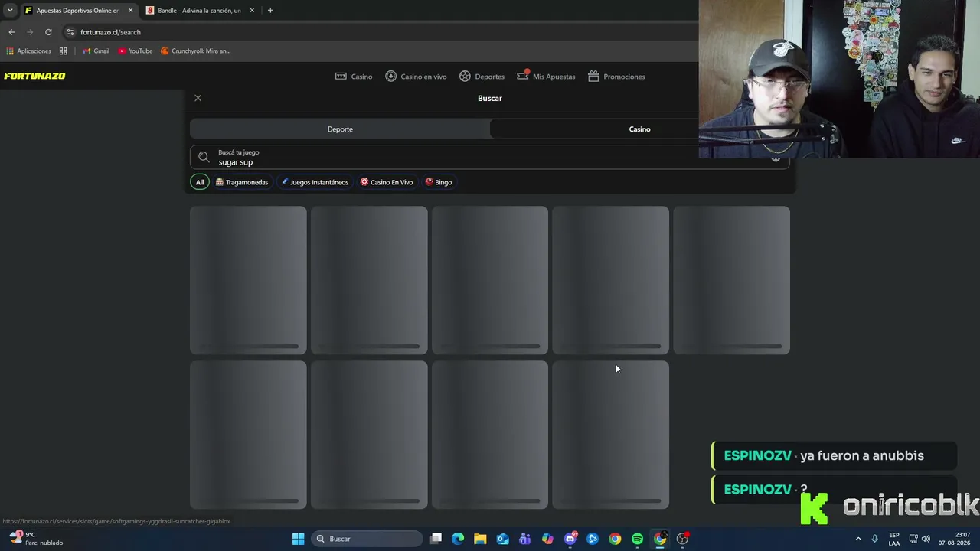Open Microsoft Teams from the taskbar
Viewport: 980px width, 551px height.
(x=524, y=539)
